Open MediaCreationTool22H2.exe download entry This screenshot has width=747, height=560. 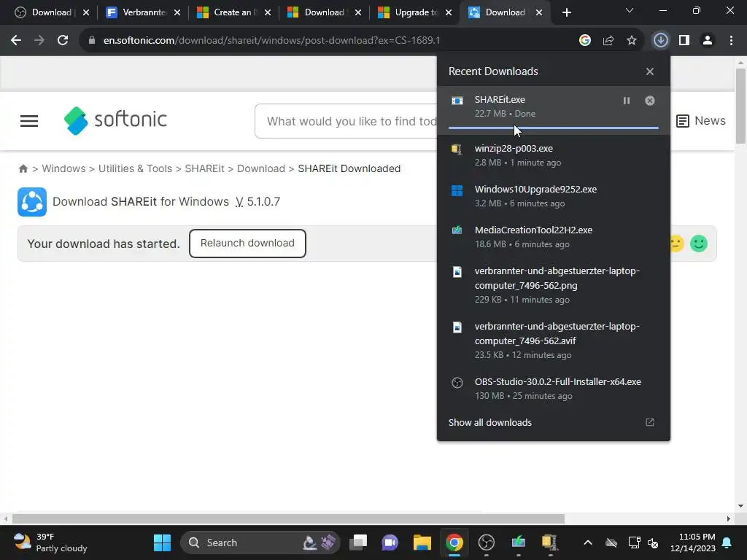pos(554,237)
